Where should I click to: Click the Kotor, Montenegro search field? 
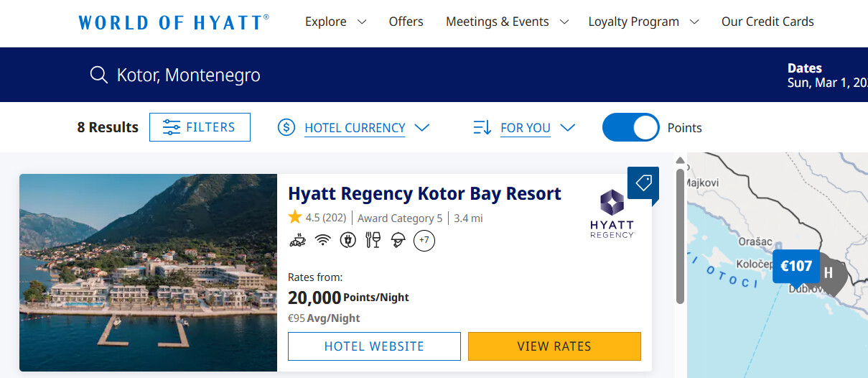[x=188, y=75]
